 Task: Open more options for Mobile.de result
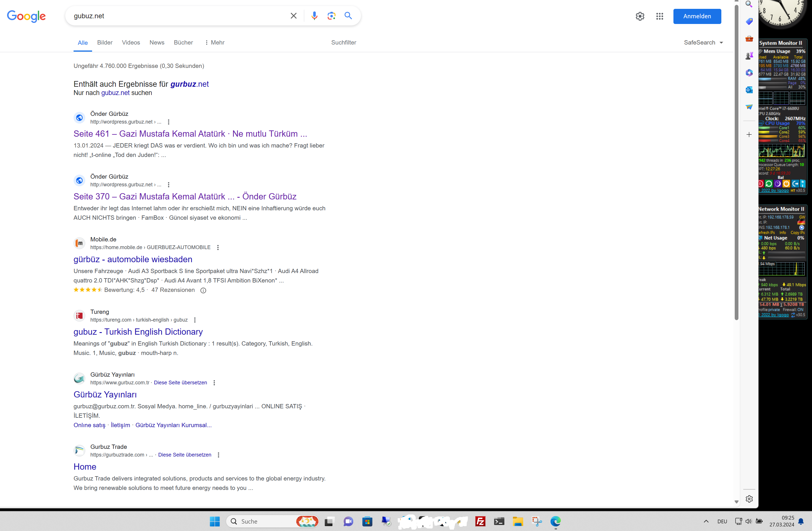[x=218, y=248]
